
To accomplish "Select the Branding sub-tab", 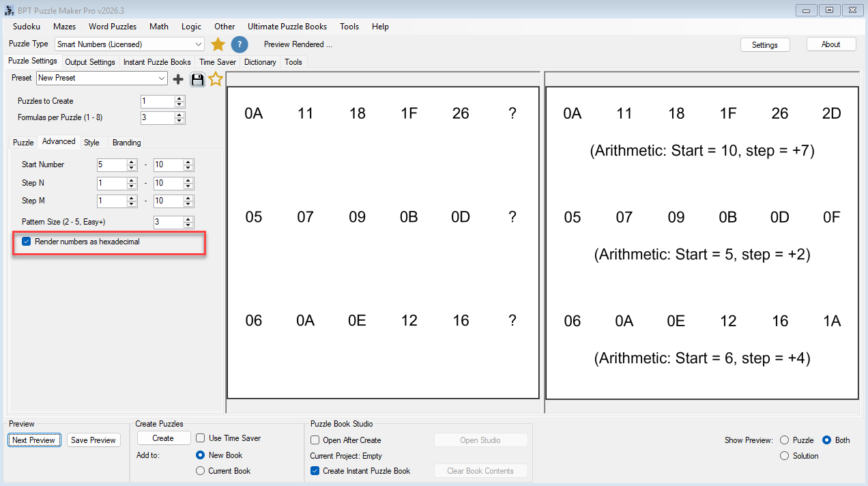I will click(127, 143).
